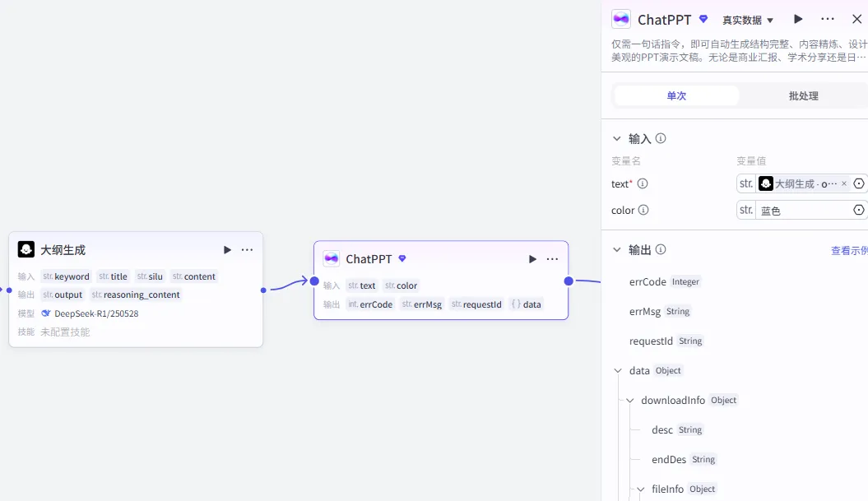Show info tooltip for 输入 section
The height and width of the screenshot is (501, 868).
pyautogui.click(x=661, y=138)
